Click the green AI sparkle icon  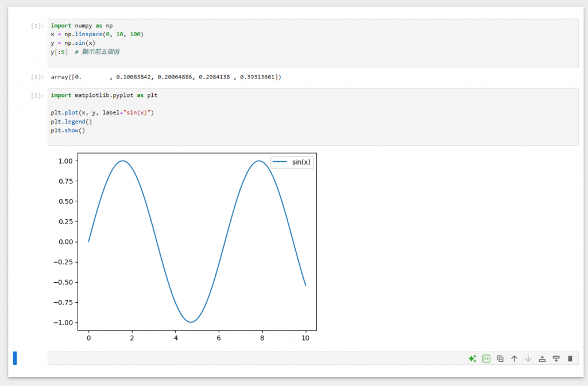472,358
